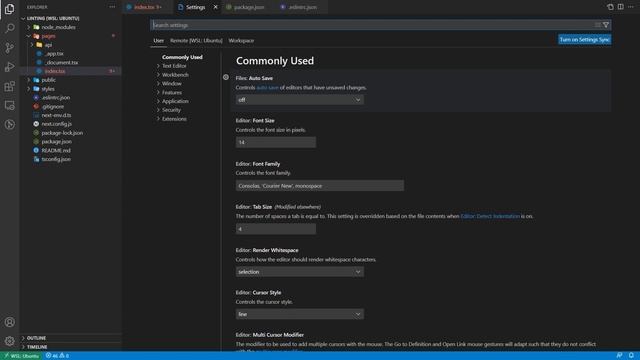Select the Workspace settings tab
Viewport: 640px width, 360px height.
click(x=241, y=41)
